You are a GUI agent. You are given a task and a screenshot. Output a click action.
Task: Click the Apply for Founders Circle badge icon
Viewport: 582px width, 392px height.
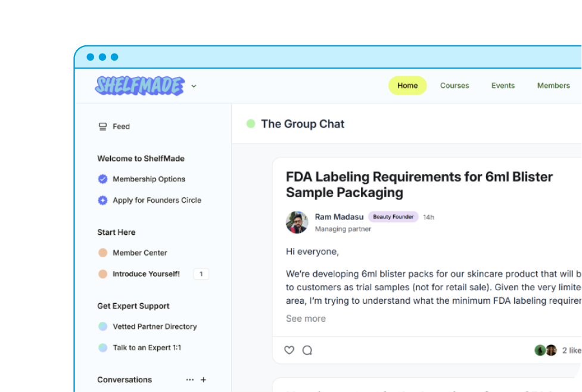point(102,201)
